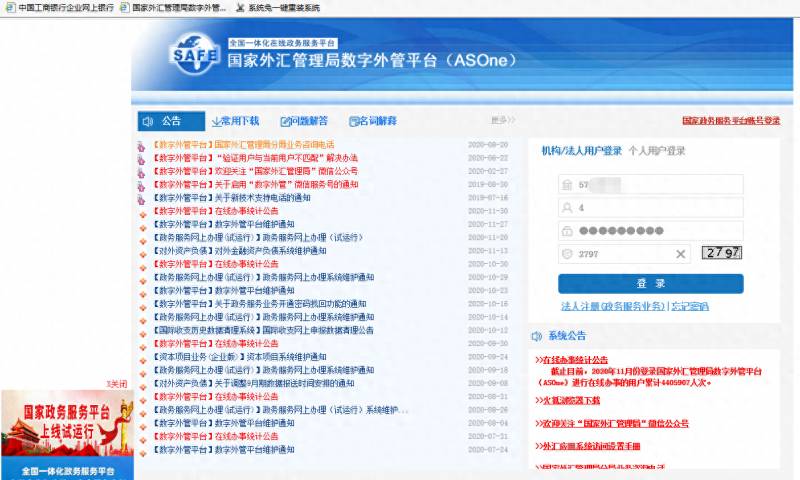
Task: Click the speaker icon beside 系统公告
Action: (536, 336)
